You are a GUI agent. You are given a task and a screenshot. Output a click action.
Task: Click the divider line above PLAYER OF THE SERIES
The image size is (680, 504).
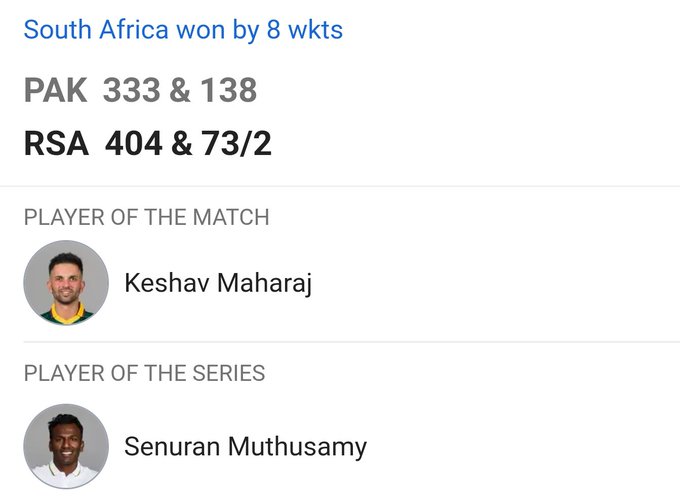pyautogui.click(x=340, y=342)
